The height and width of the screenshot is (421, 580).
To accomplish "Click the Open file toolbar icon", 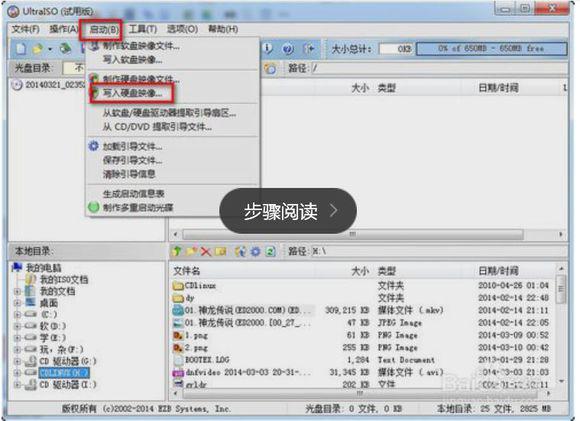I will (37, 49).
